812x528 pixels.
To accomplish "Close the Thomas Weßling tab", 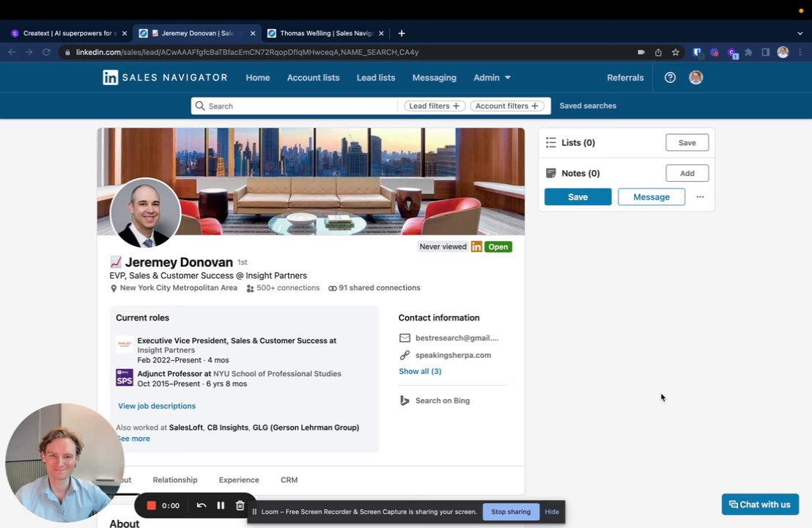I will coord(381,33).
